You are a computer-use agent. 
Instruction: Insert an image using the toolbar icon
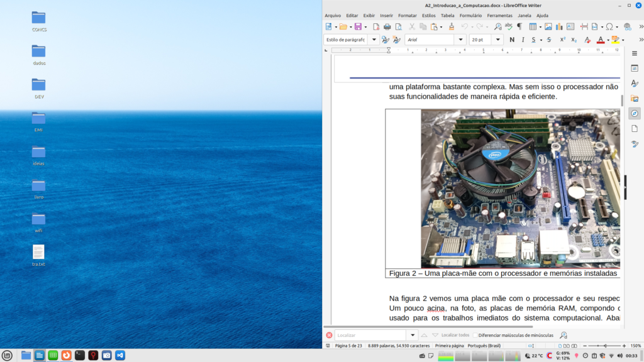click(x=548, y=26)
